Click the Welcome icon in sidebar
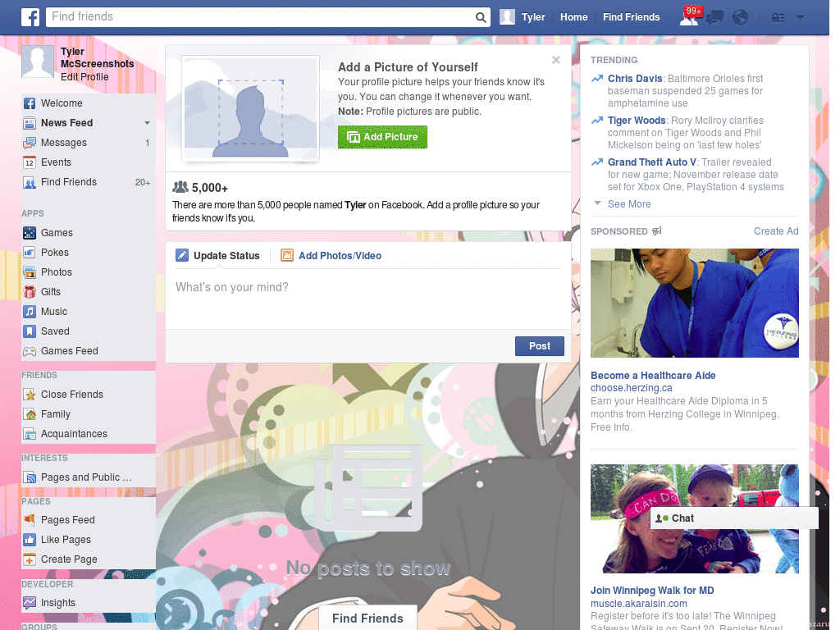840x630 pixels. [30, 103]
